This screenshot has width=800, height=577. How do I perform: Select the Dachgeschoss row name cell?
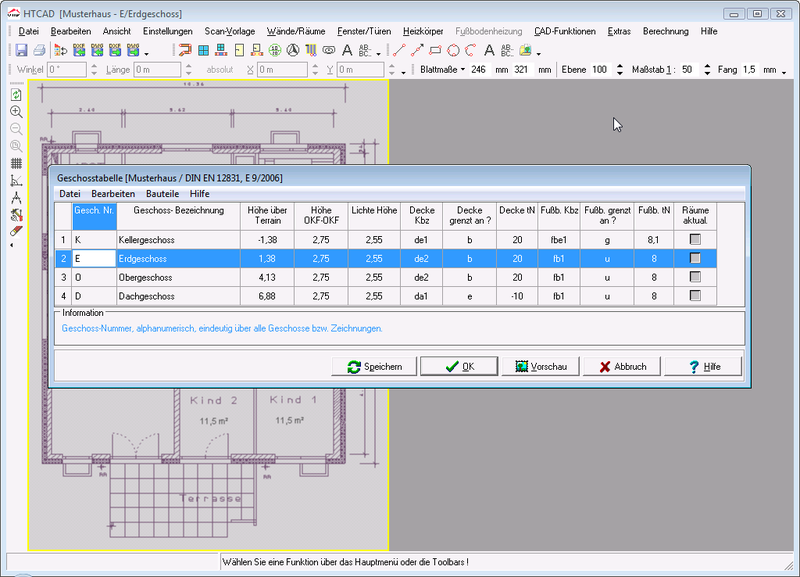tap(179, 296)
